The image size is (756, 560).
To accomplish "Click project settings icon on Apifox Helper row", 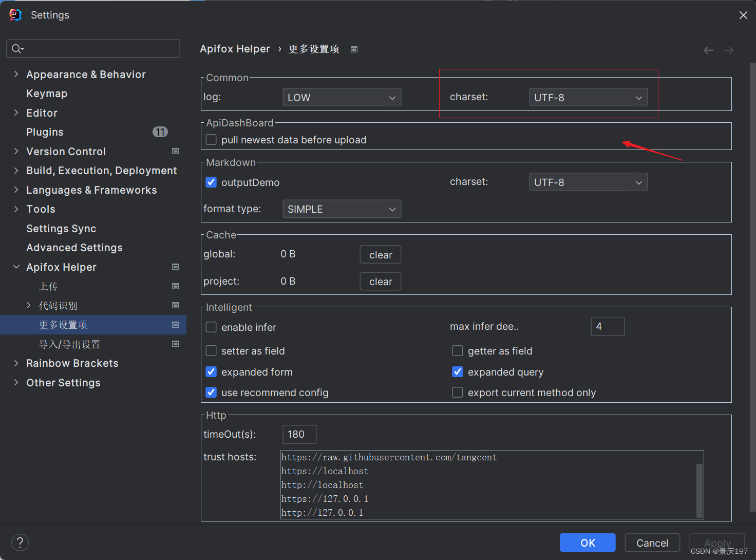I will click(x=175, y=267).
